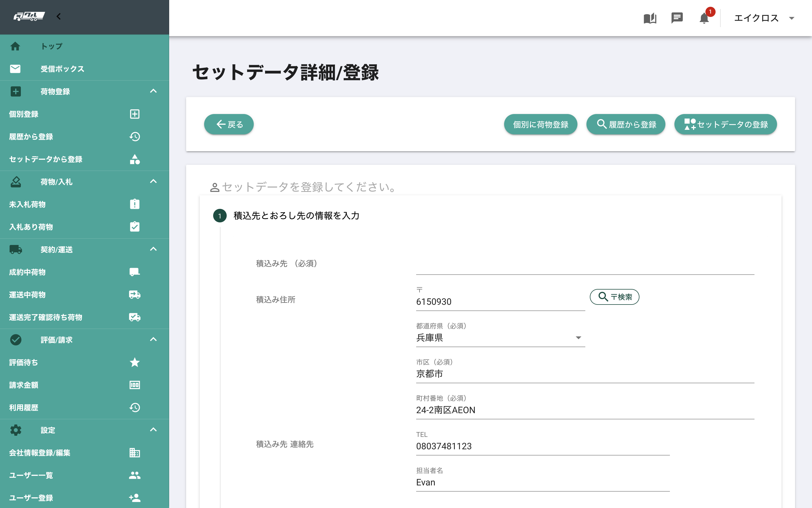Collapse the sidebar with the back chevron
The height and width of the screenshot is (508, 812).
[59, 16]
